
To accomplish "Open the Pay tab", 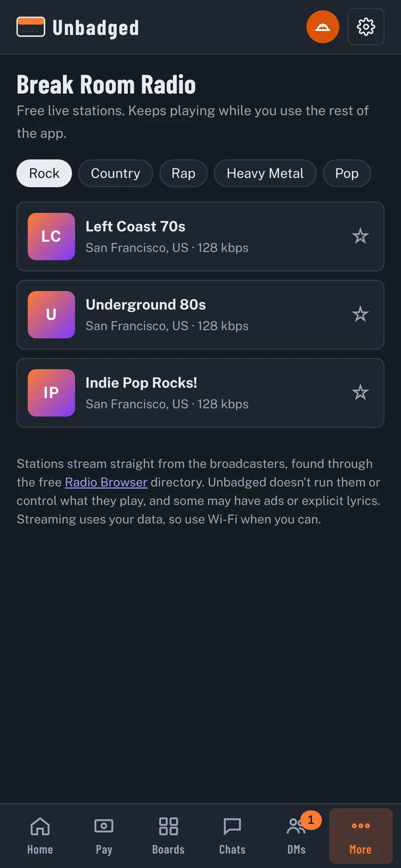I will tap(104, 836).
